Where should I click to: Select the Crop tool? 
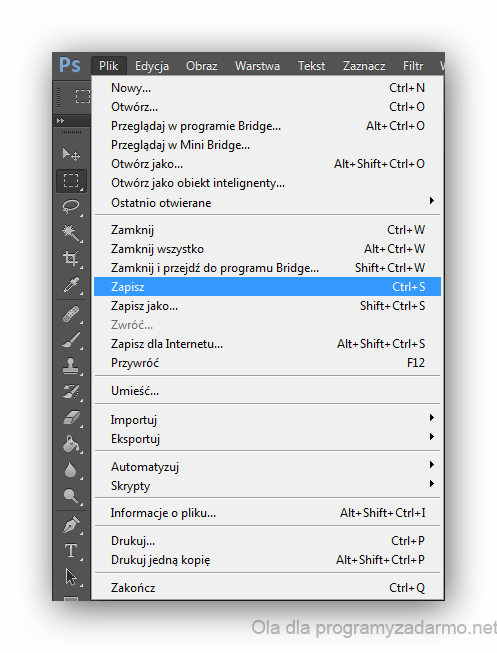point(71,258)
